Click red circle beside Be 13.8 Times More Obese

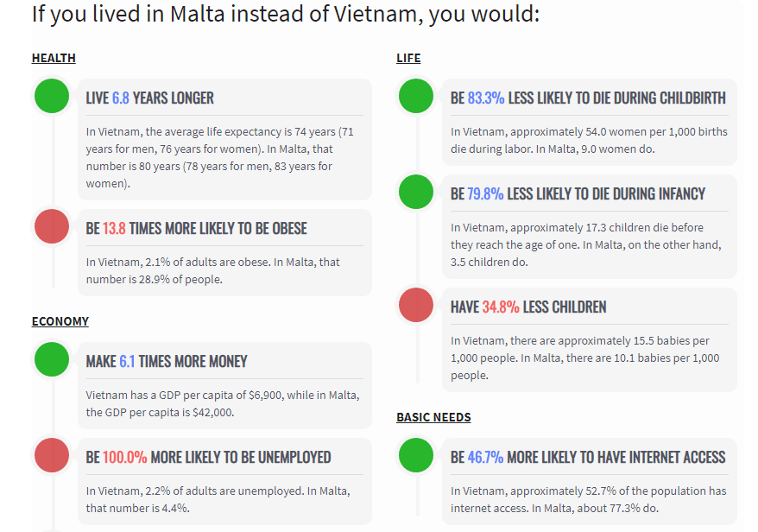(52, 226)
